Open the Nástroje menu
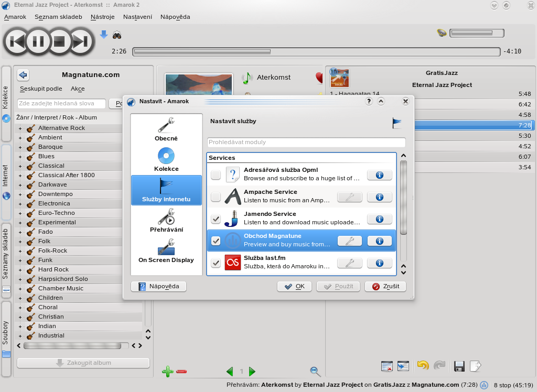The width and height of the screenshot is (537, 392). click(x=102, y=17)
